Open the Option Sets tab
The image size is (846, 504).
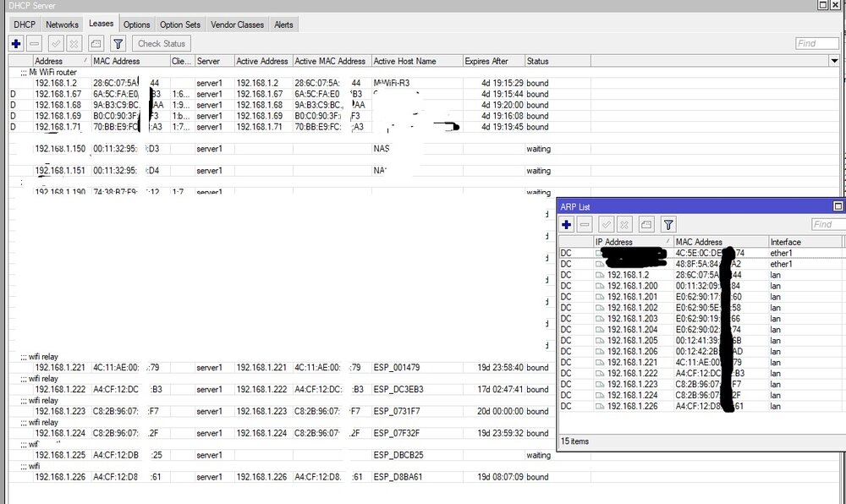pos(182,25)
